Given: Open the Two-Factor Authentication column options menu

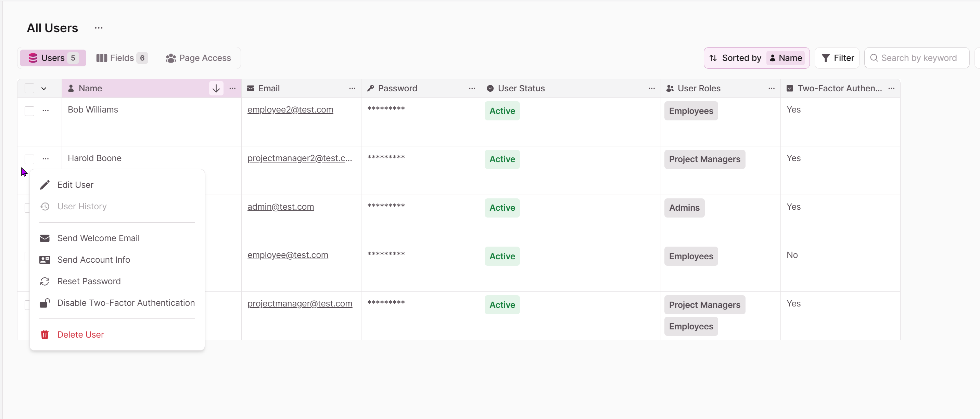Looking at the screenshot, I should [x=891, y=88].
